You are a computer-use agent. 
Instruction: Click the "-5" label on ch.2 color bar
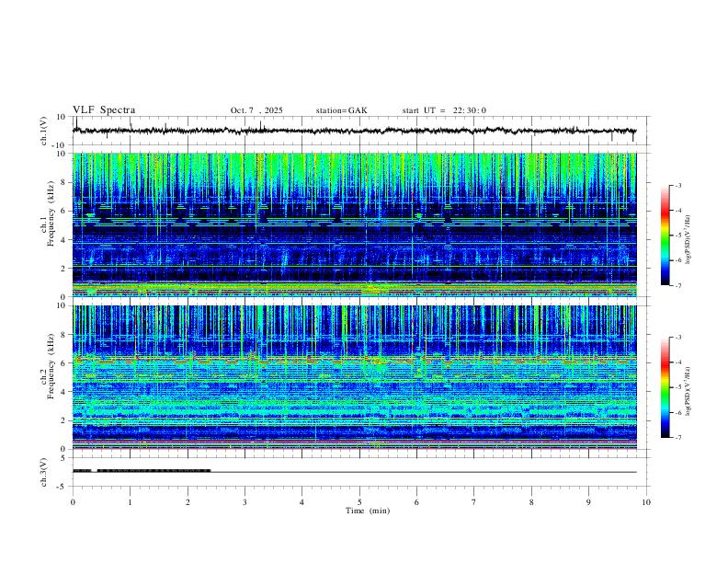pyautogui.click(x=677, y=387)
